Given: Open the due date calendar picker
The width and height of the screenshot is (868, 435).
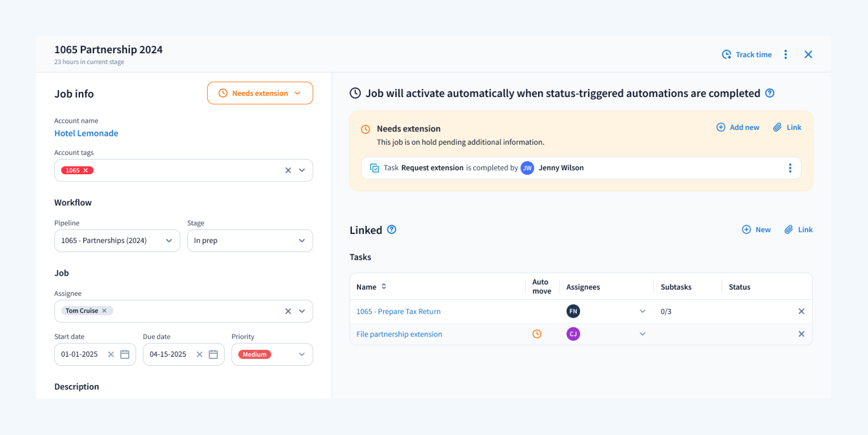Looking at the screenshot, I should pos(213,355).
